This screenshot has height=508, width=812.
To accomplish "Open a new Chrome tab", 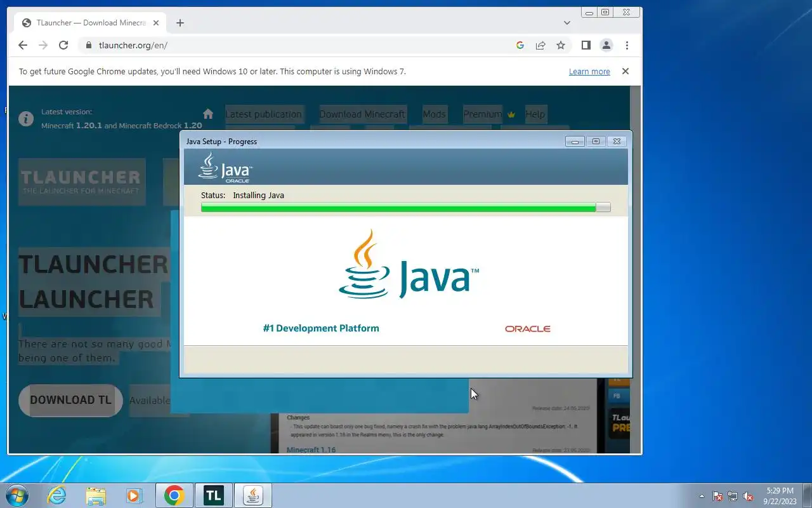I will pos(180,23).
